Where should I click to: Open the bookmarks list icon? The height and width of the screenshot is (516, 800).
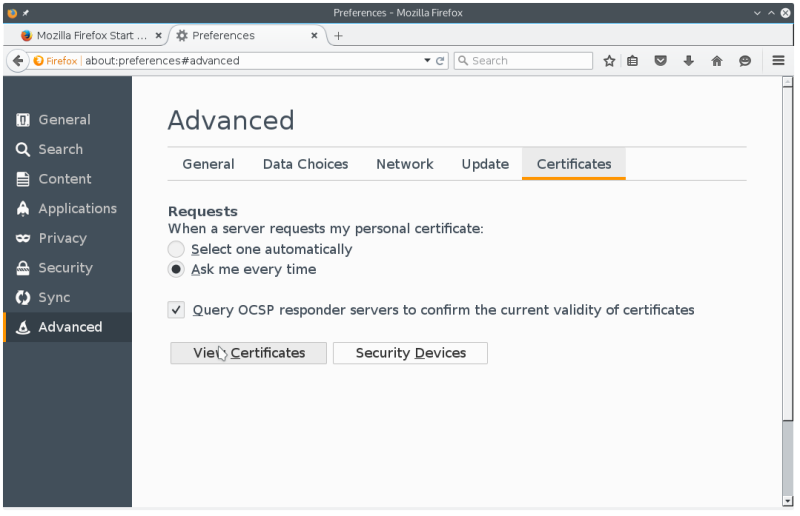click(633, 61)
